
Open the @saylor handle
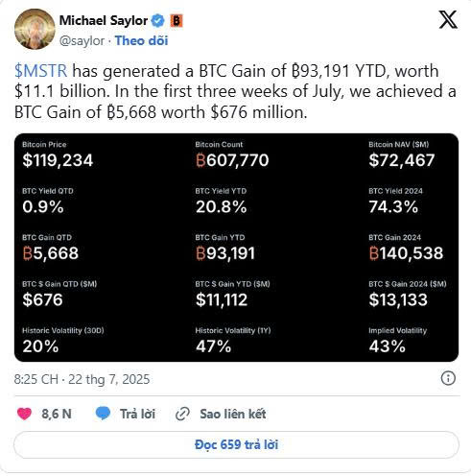pos(82,41)
